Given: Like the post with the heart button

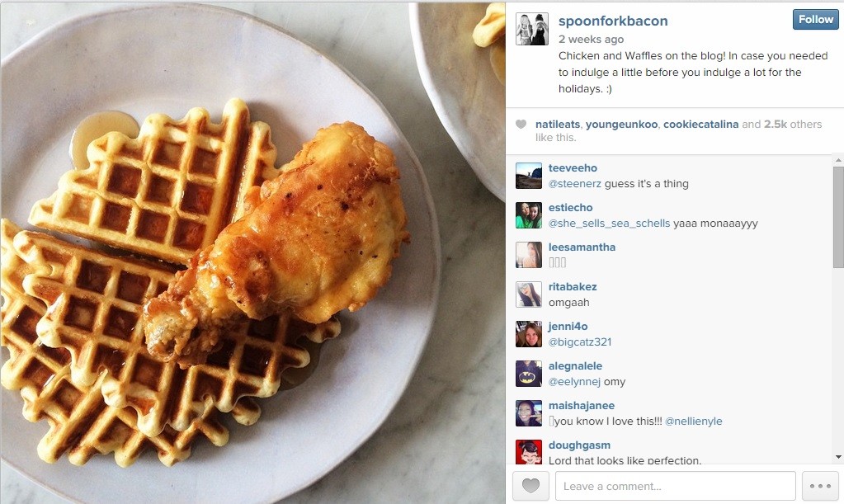Looking at the screenshot, I should [x=530, y=486].
